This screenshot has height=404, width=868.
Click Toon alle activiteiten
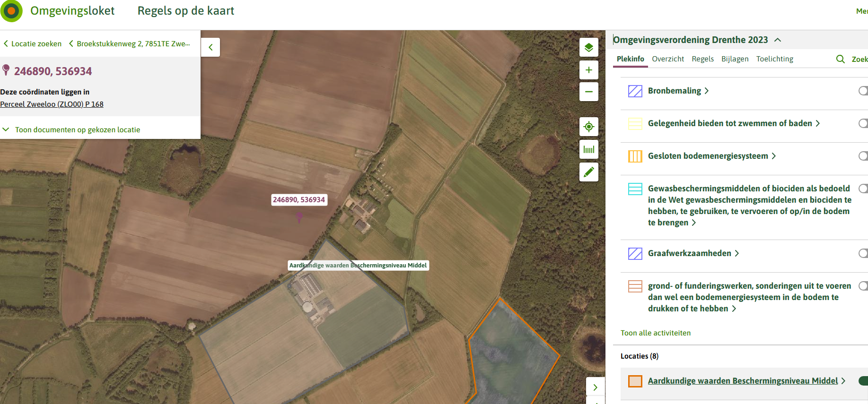coord(656,333)
